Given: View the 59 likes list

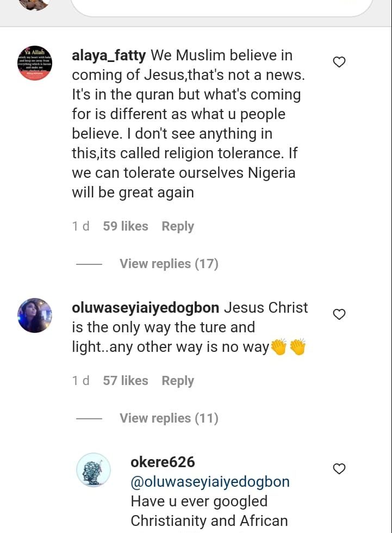Looking at the screenshot, I should [126, 226].
